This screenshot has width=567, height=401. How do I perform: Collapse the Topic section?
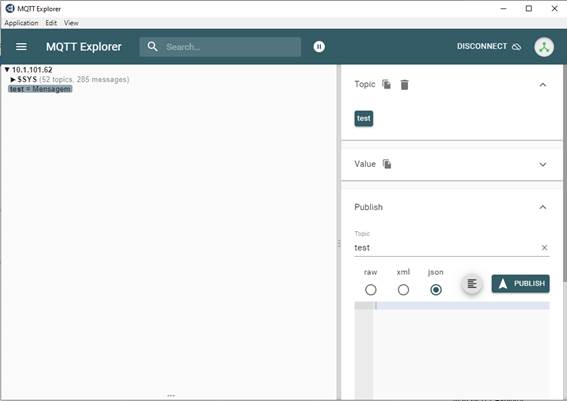[x=542, y=85]
